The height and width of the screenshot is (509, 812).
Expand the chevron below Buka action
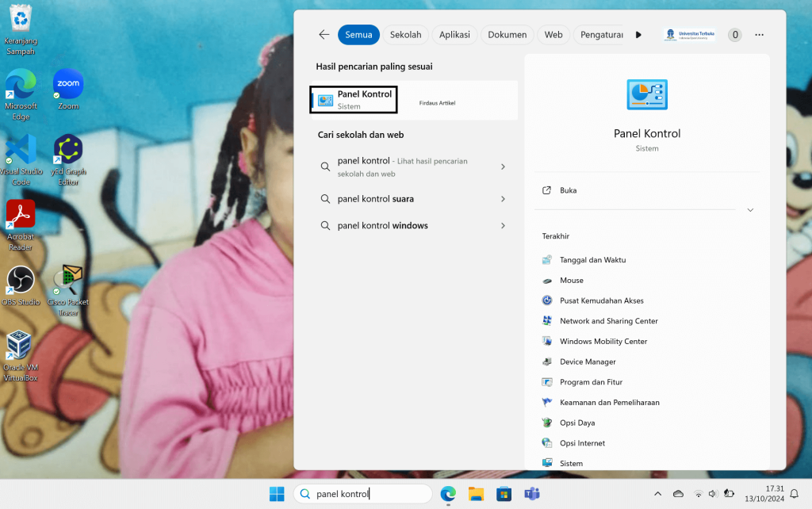click(750, 210)
